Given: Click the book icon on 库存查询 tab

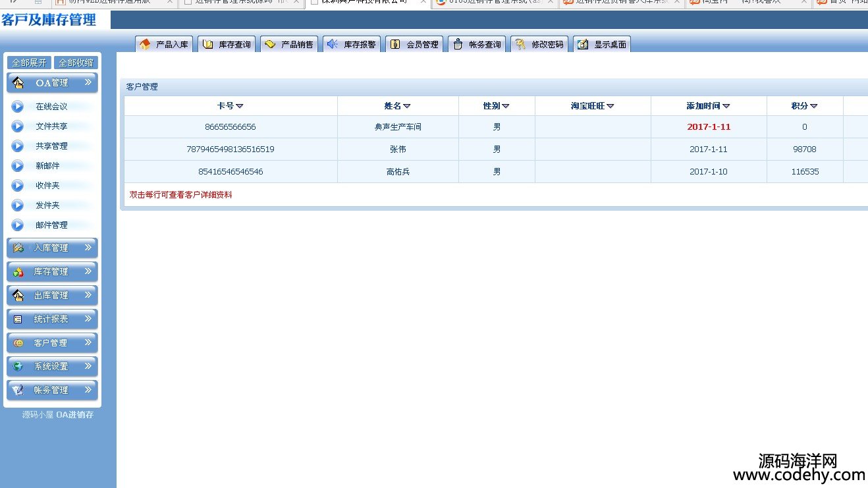Looking at the screenshot, I should tap(207, 44).
